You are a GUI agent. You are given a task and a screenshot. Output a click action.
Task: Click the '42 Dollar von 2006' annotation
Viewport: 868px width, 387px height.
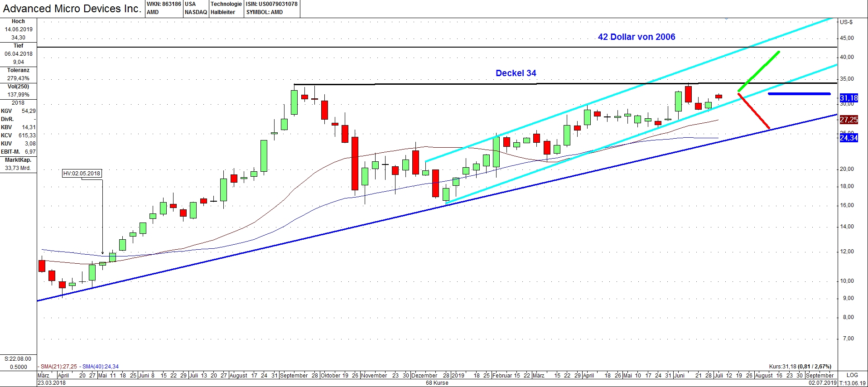click(x=637, y=37)
